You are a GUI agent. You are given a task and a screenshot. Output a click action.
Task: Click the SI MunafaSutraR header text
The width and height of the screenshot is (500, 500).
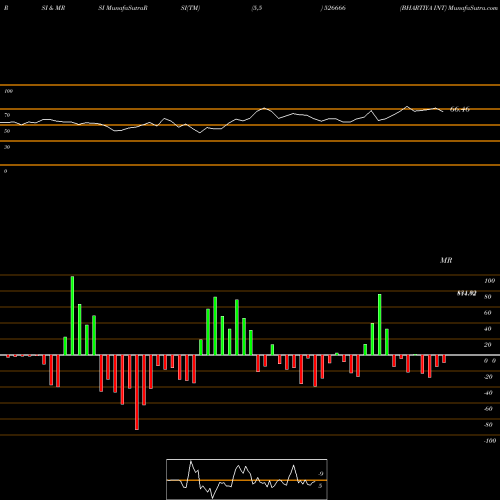click(x=123, y=8)
